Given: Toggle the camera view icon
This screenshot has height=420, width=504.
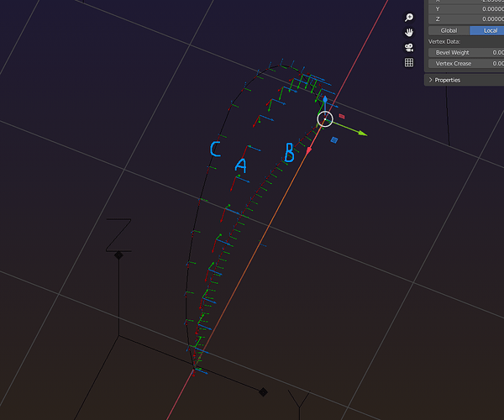Looking at the screenshot, I should [409, 48].
